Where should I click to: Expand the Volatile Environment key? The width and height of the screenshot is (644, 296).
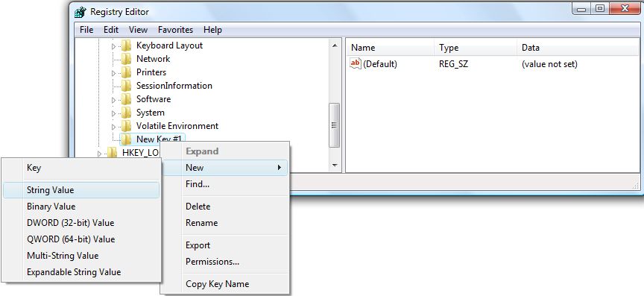(x=114, y=127)
